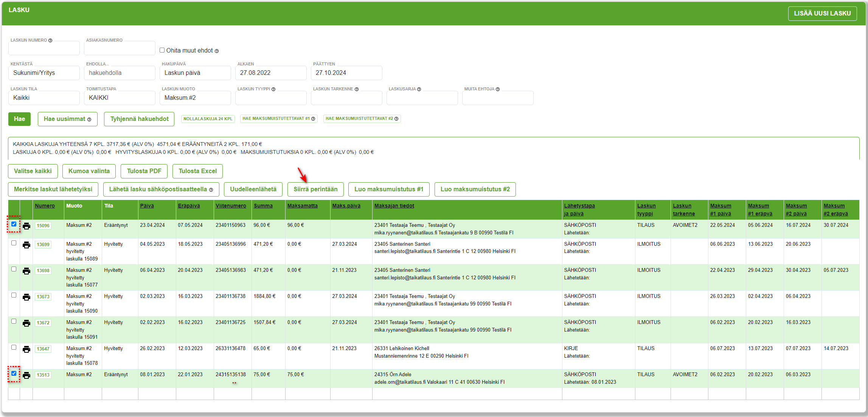
Task: Open the Laskun muoto dropdown showing Maksum.#2
Action: pyautogui.click(x=195, y=98)
